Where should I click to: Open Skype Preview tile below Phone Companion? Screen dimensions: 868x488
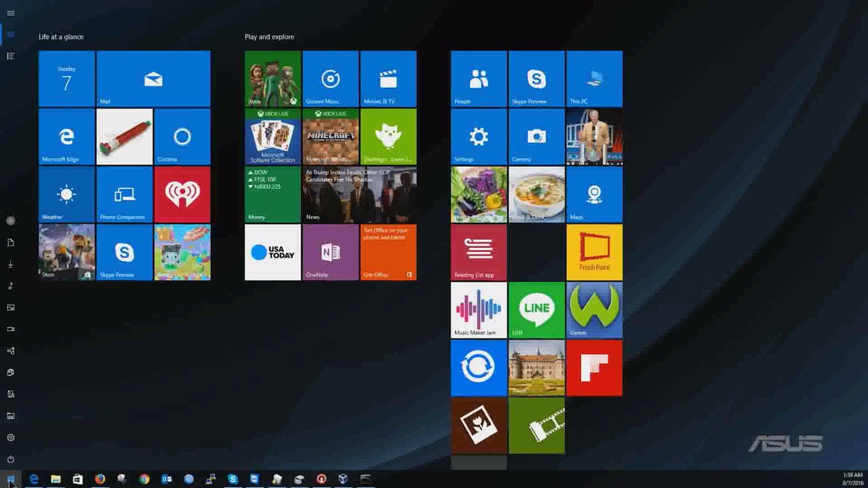pyautogui.click(x=125, y=252)
